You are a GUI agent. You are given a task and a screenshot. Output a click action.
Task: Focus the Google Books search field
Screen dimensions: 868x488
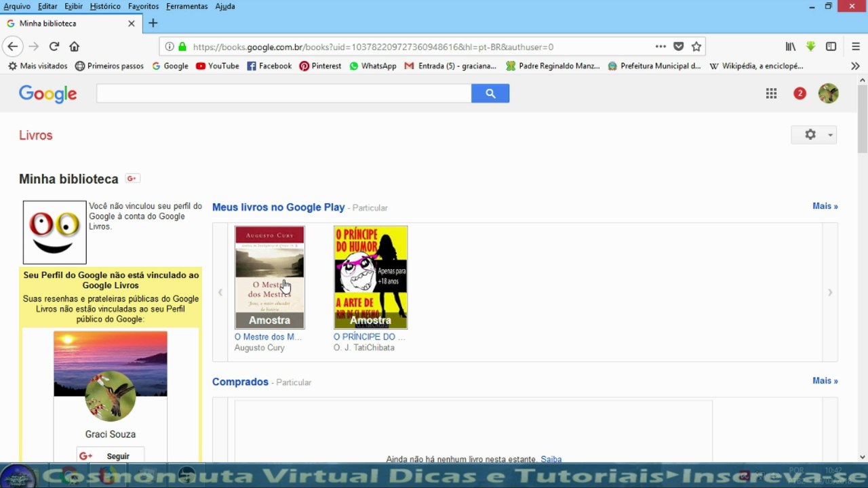pos(284,94)
